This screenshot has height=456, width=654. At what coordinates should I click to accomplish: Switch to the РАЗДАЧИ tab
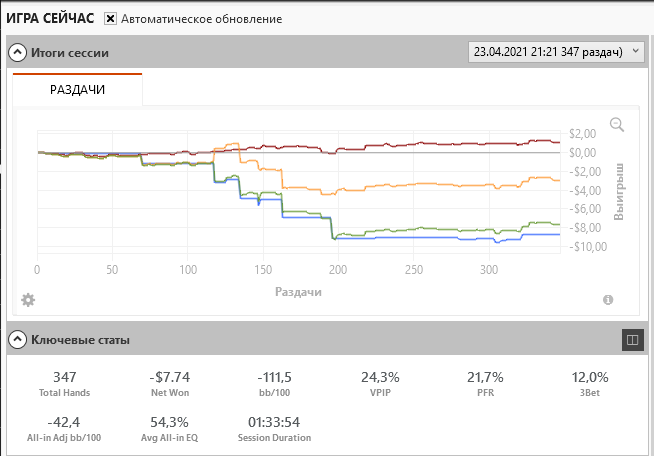pos(77,90)
